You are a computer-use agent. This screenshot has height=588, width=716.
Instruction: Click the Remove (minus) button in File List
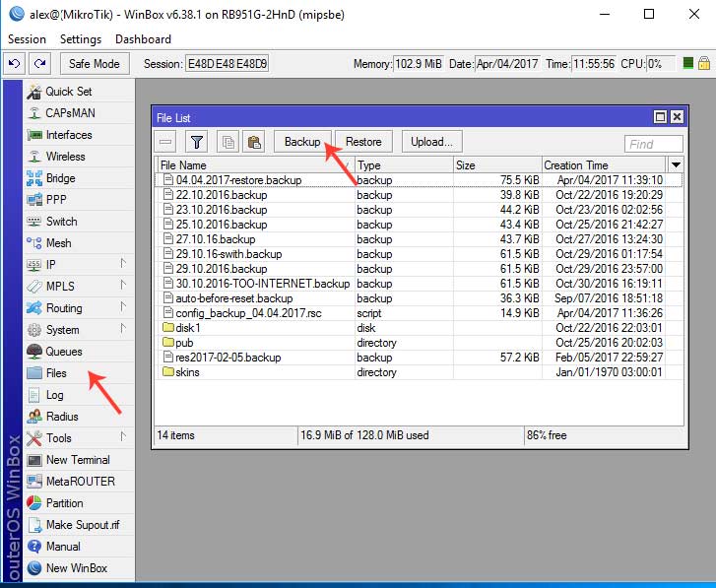pos(165,142)
